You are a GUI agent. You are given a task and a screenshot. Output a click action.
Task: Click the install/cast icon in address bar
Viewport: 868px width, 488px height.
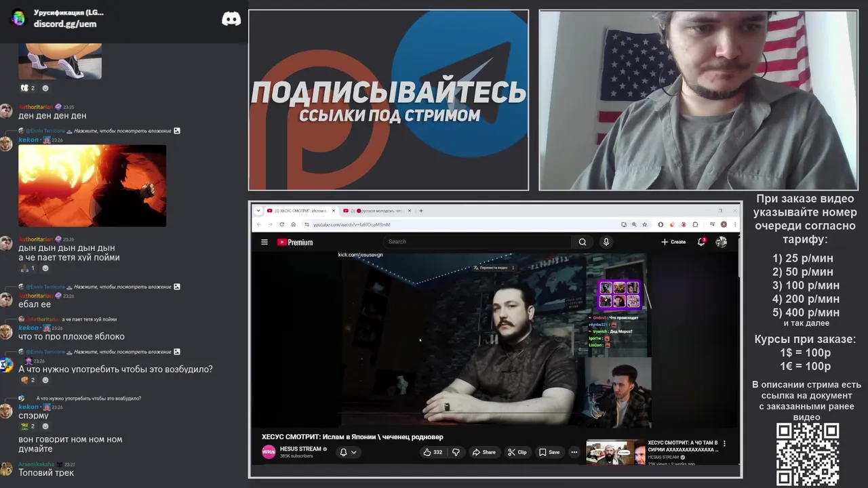624,224
